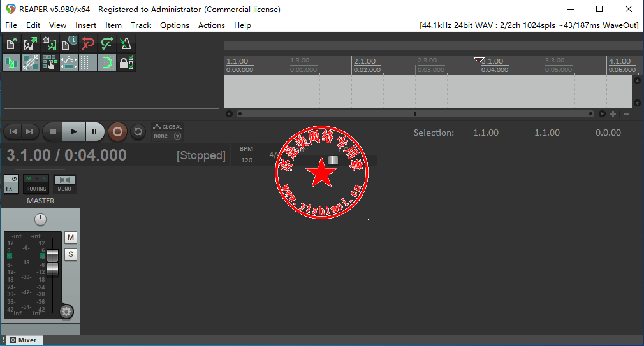Click the red Undo toolbar icon
Viewport: 644px width, 346px height.
pyautogui.click(x=87, y=43)
